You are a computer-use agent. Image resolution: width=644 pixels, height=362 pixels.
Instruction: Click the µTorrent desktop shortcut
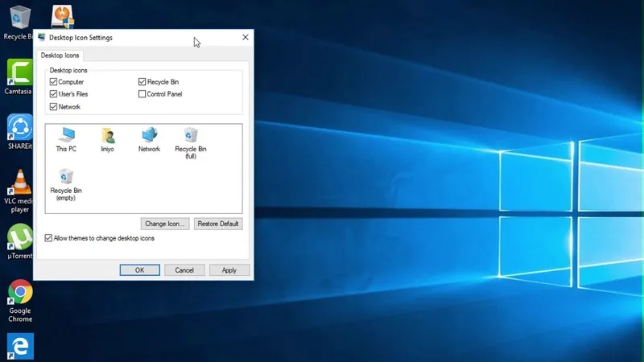(19, 242)
